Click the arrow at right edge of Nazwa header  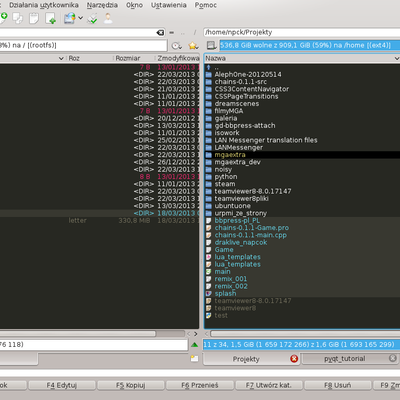(x=397, y=58)
